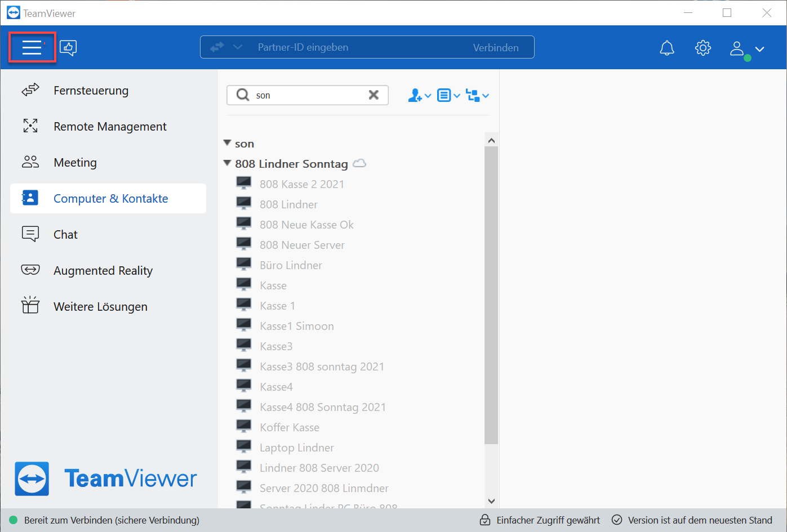Open the hamburger menu icon
This screenshot has width=787, height=532.
(x=32, y=48)
